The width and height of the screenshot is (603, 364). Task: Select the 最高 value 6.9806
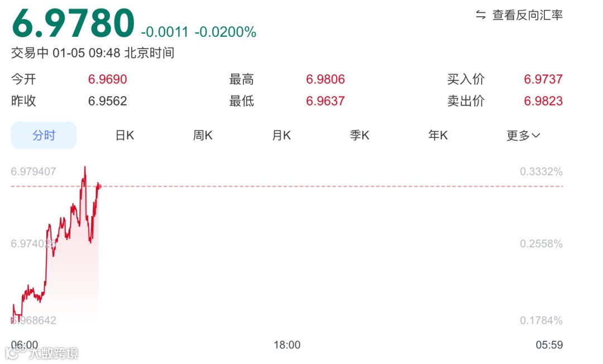pos(326,79)
